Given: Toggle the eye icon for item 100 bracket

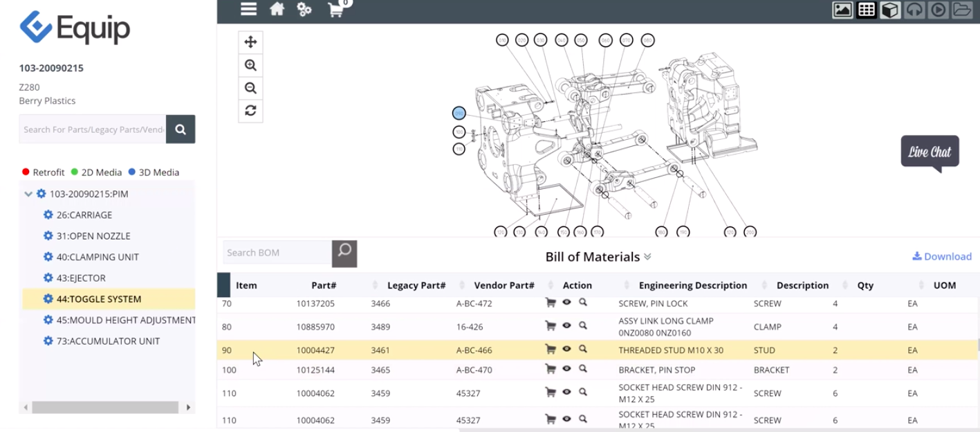Looking at the screenshot, I should point(566,369).
